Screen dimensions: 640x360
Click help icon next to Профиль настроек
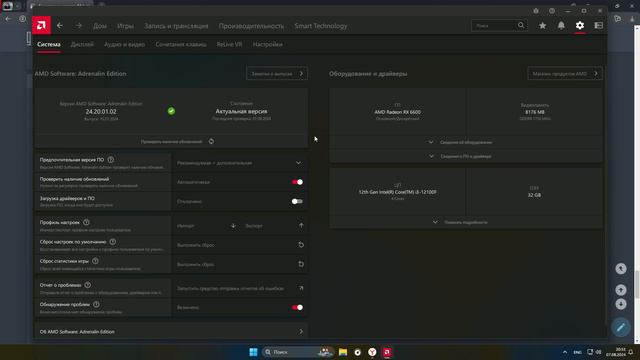(86, 222)
